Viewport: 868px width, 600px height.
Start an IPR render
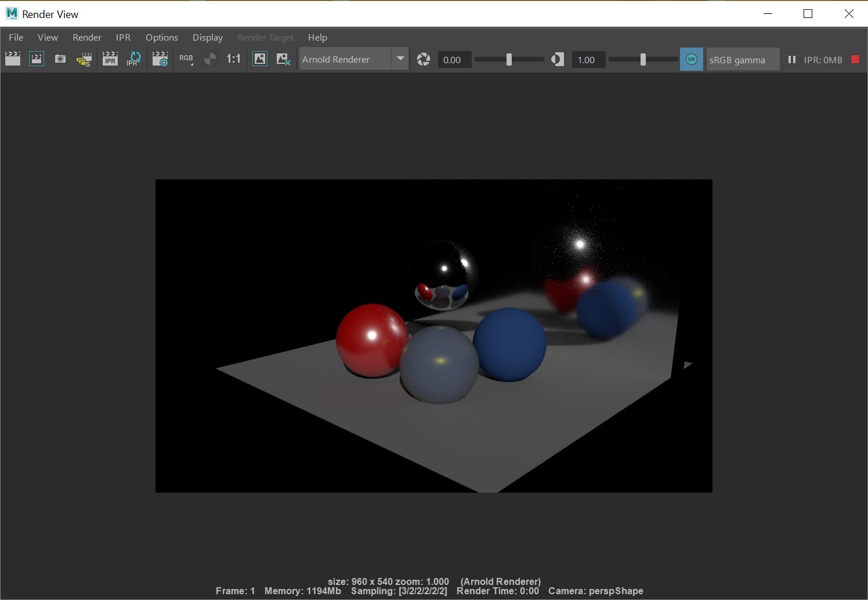tap(110, 59)
